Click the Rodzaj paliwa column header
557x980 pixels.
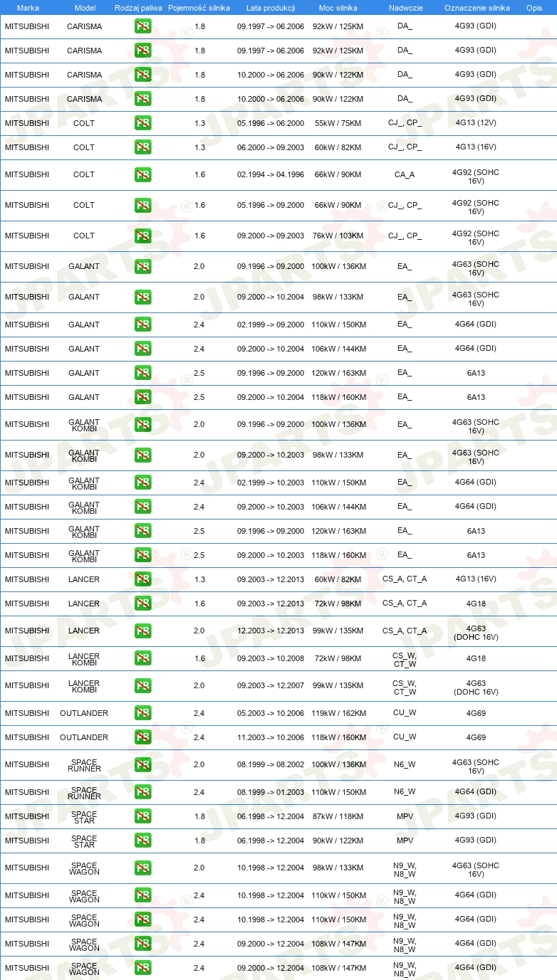[x=138, y=8]
